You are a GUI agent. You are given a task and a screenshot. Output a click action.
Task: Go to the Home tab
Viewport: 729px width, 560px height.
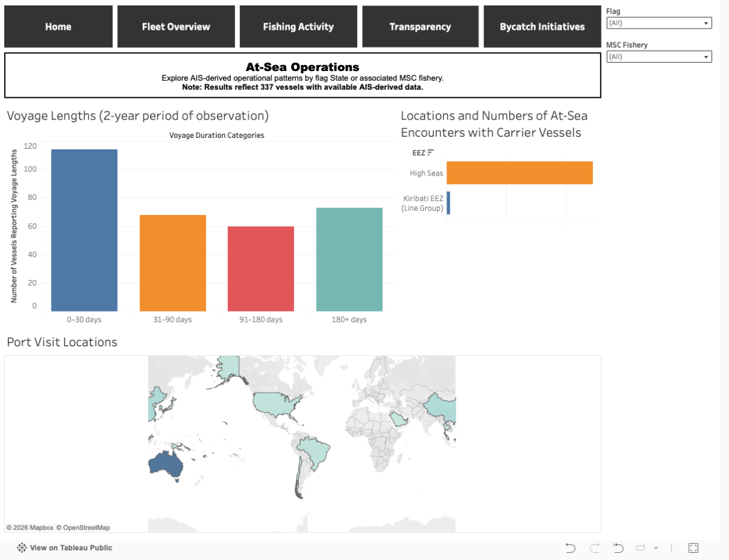point(58,27)
